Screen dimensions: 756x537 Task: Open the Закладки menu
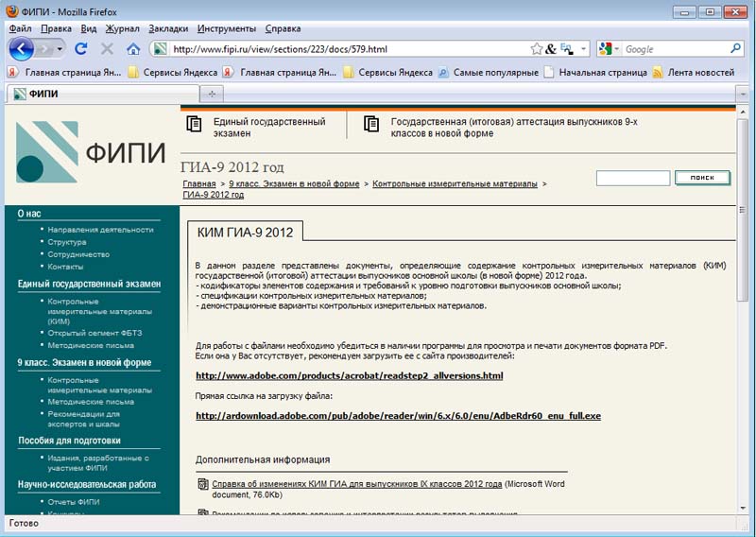point(168,28)
